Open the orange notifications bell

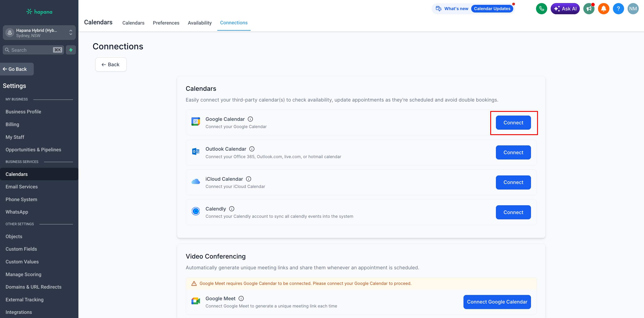coord(603,9)
